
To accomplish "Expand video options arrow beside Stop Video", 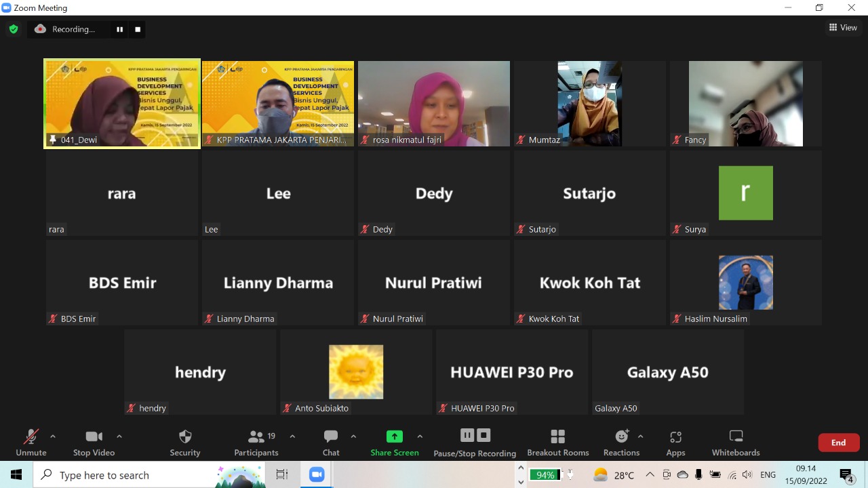I will (x=119, y=436).
